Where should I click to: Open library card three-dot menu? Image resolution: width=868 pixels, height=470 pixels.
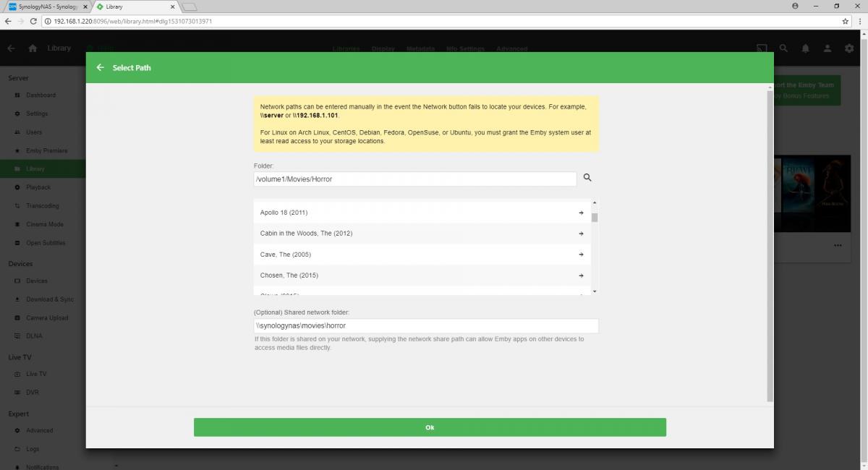click(x=838, y=245)
